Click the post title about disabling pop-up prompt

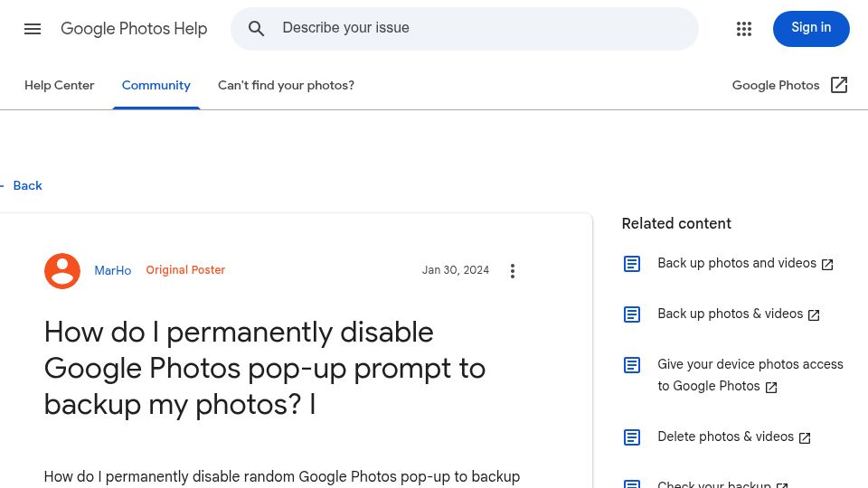(x=265, y=369)
